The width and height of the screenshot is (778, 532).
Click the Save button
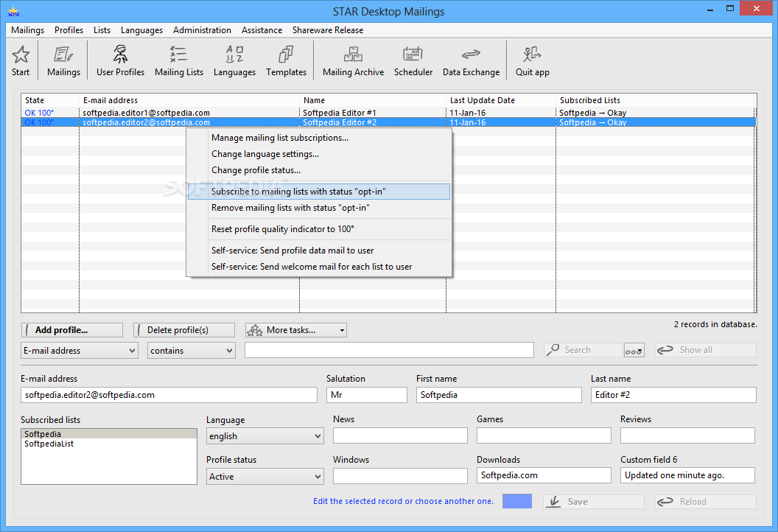593,502
